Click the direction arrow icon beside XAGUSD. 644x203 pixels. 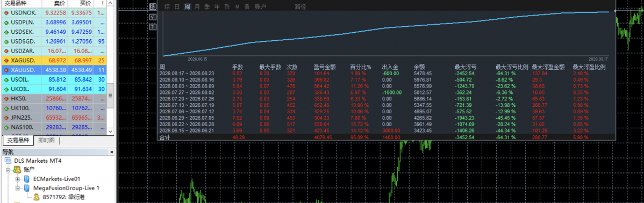(6, 61)
